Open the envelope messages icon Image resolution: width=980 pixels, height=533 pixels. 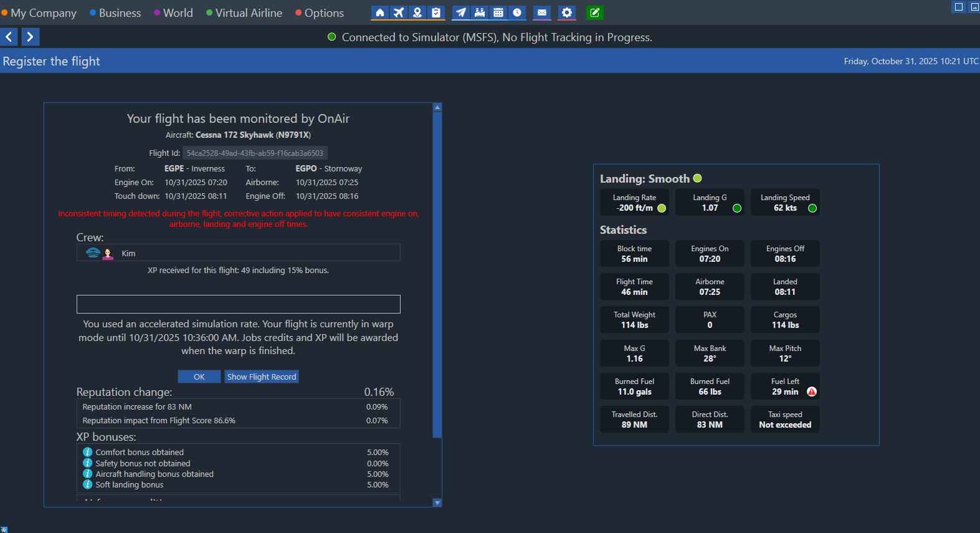click(542, 12)
